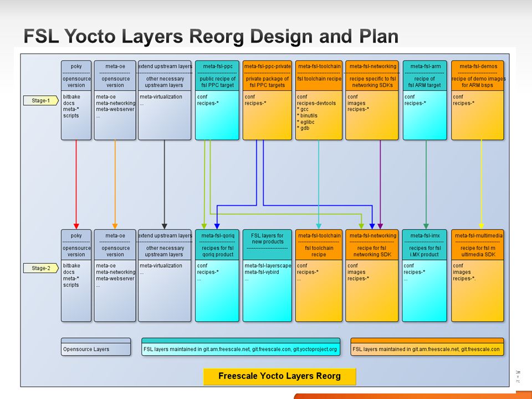Image resolution: width=532 pixels, height=399 pixels.
Task: Click the "* gdb" toolchain item
Action: 303,128
